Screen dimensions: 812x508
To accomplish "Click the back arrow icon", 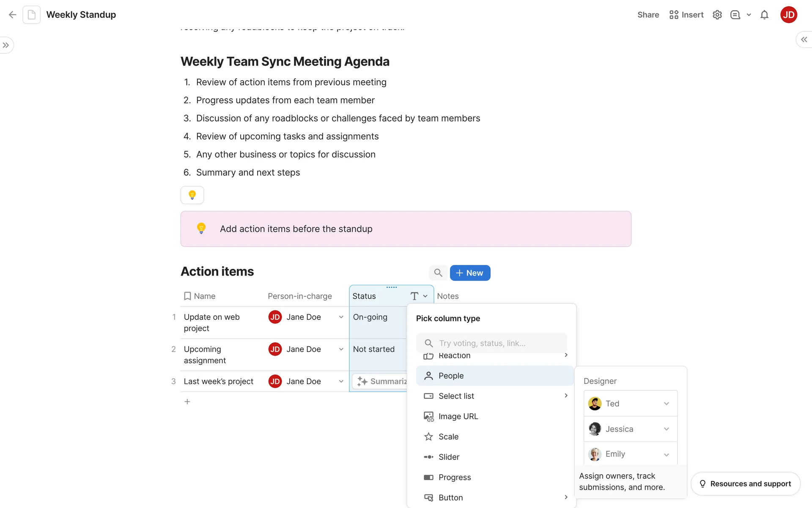I will [12, 15].
